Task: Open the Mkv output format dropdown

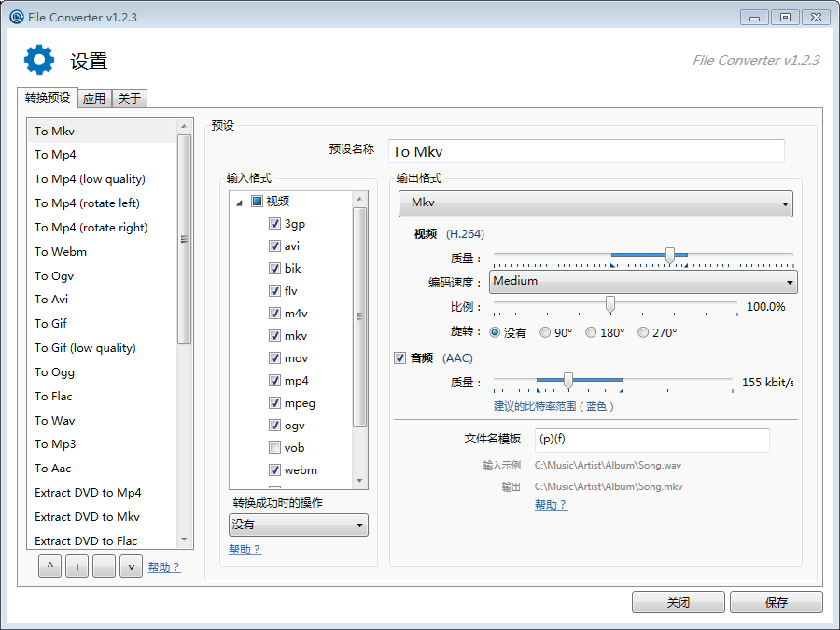Action: click(x=595, y=203)
